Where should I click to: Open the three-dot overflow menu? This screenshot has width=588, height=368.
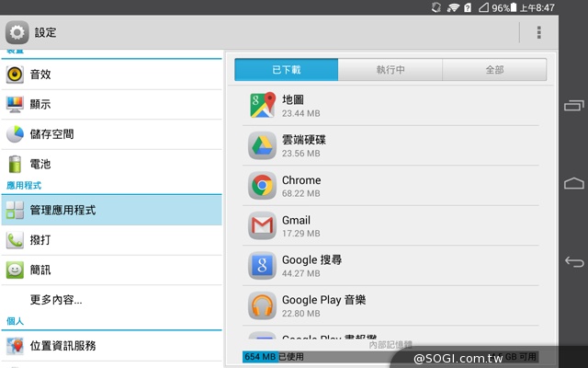[x=538, y=32]
